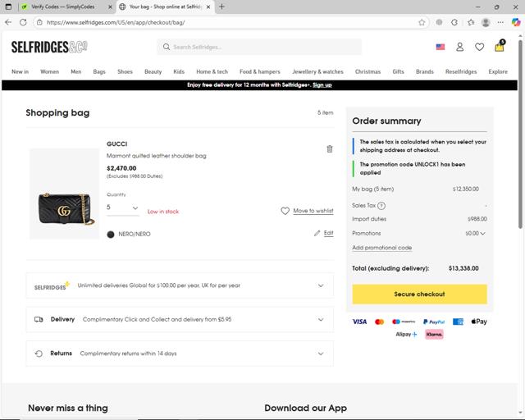Click the Sales Tax help icon
525x420 pixels.
click(381, 206)
